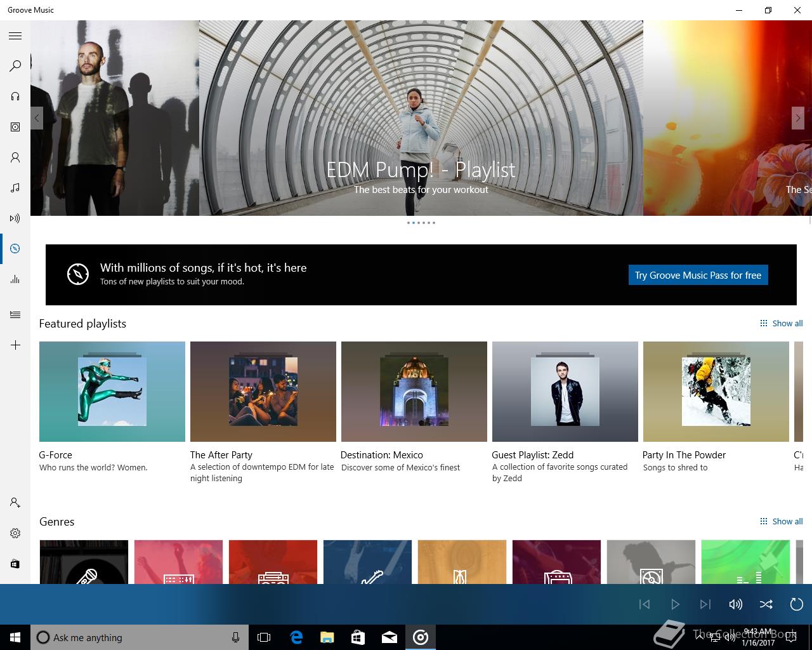The height and width of the screenshot is (650, 812).
Task: Launch Microsoft Edge from taskbar
Action: (x=296, y=637)
